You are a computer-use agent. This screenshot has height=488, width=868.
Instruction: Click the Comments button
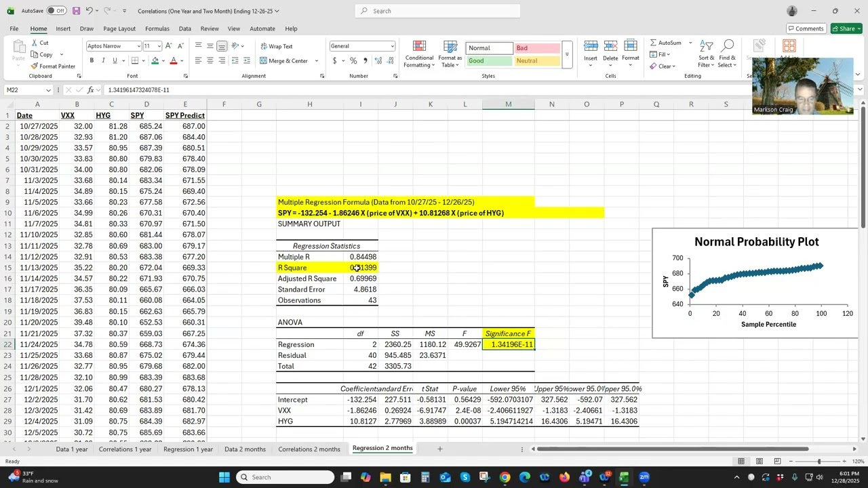coord(806,28)
